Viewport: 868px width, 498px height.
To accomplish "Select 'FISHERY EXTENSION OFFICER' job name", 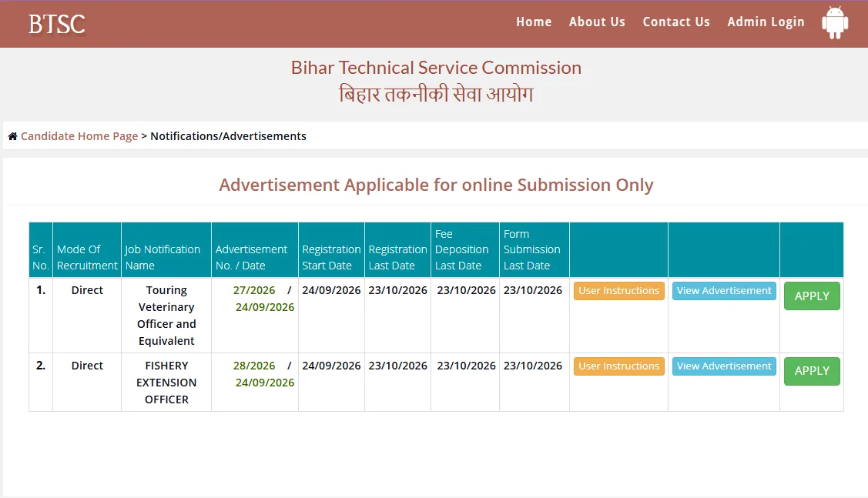I will pos(166,383).
